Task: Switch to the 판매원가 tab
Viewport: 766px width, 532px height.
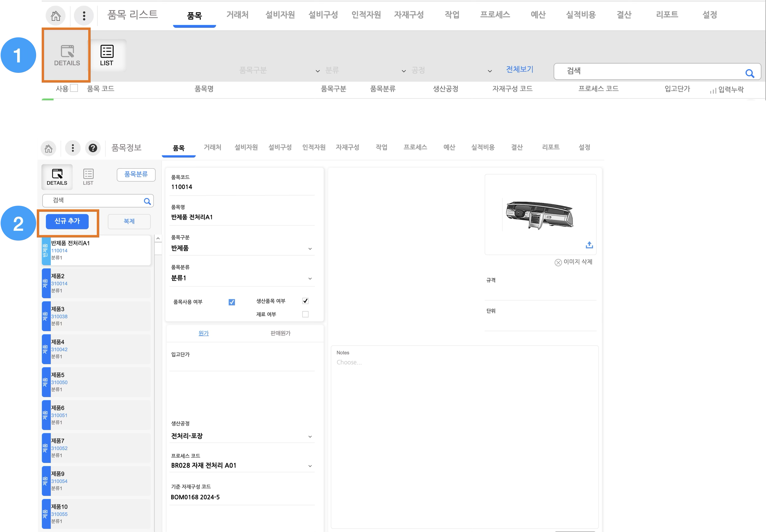Action: point(280,333)
